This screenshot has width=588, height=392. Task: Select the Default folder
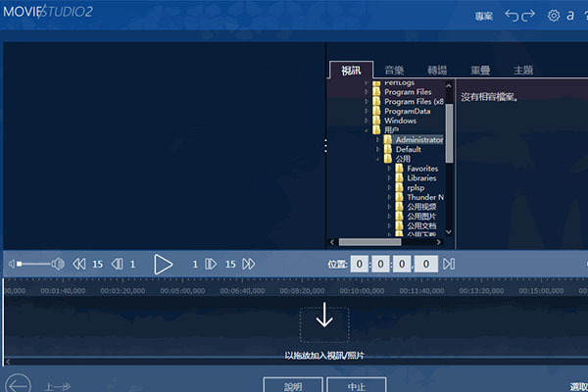click(408, 149)
